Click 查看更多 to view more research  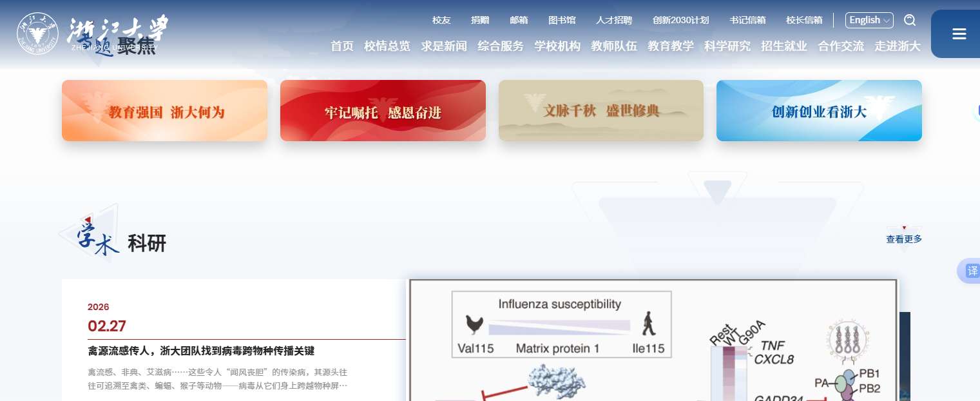[x=904, y=239]
